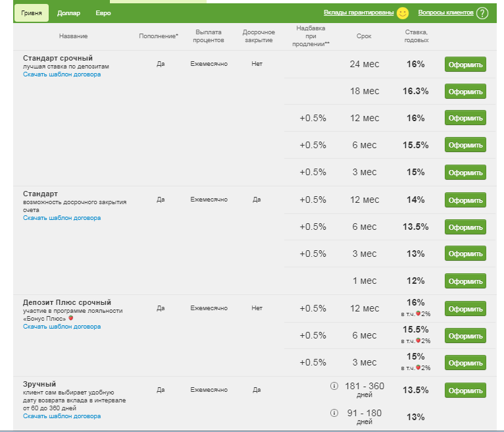Click strawberry icon in 16% Депозит Плюс rate

418,313
